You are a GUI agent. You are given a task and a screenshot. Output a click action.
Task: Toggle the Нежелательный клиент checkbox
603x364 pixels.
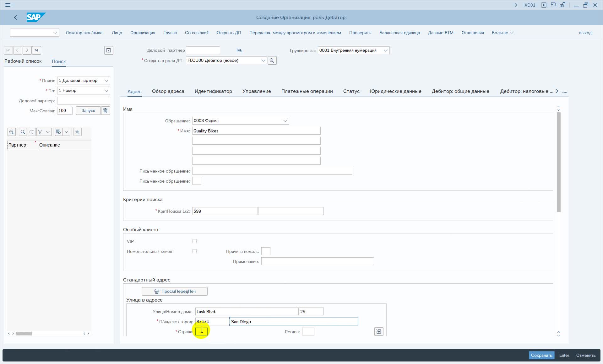click(x=194, y=251)
